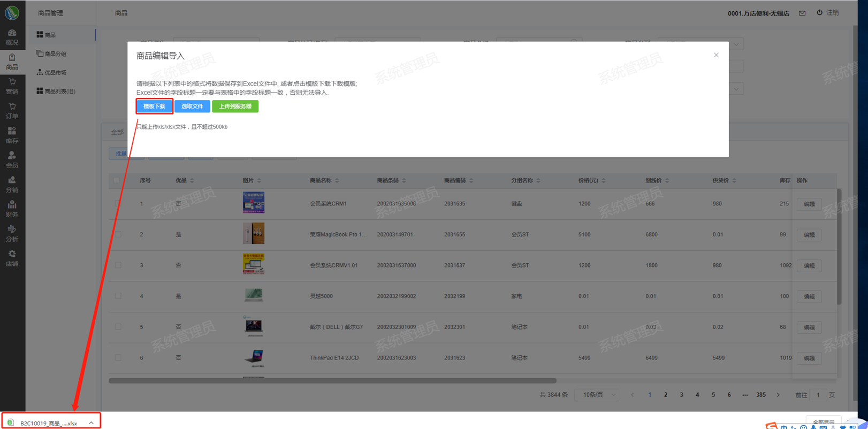Sort the table by the 优品 column arrows
868x429 pixels.
[x=192, y=181]
